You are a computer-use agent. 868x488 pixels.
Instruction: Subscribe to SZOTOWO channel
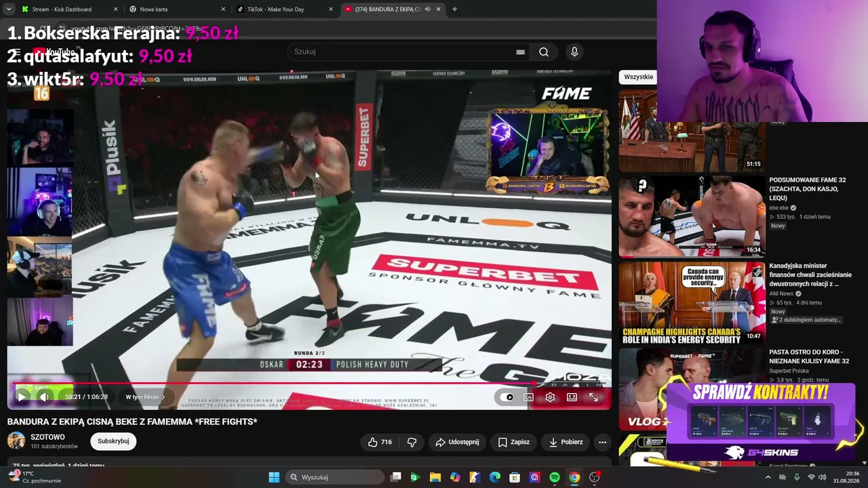click(113, 441)
